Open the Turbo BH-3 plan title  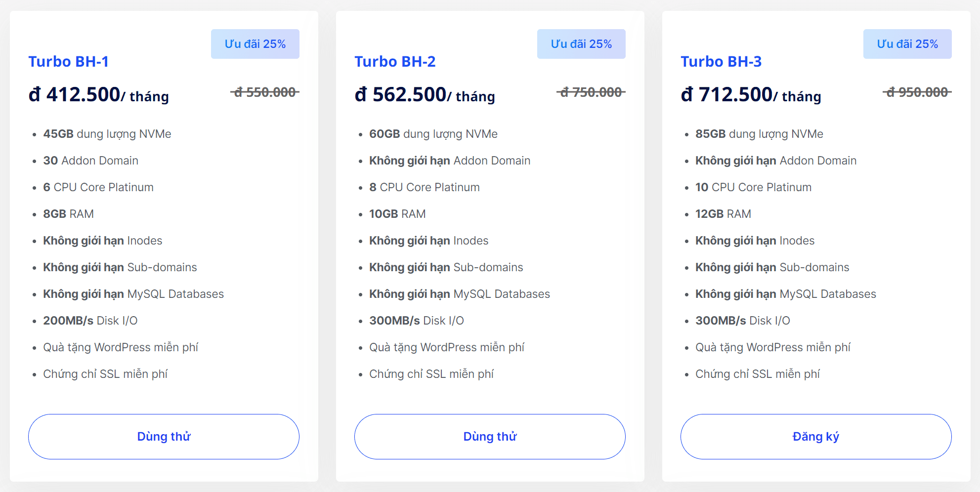[721, 62]
